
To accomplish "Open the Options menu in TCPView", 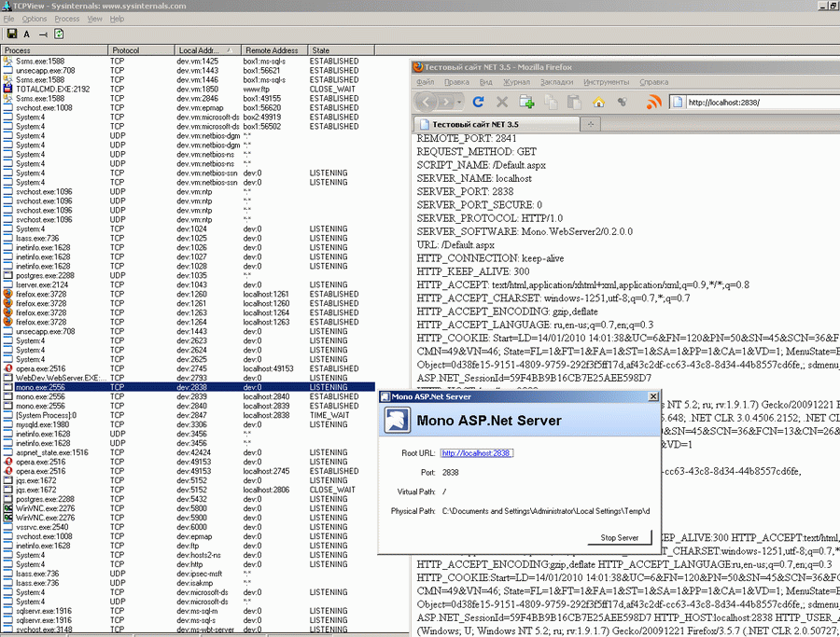I will pos(35,19).
